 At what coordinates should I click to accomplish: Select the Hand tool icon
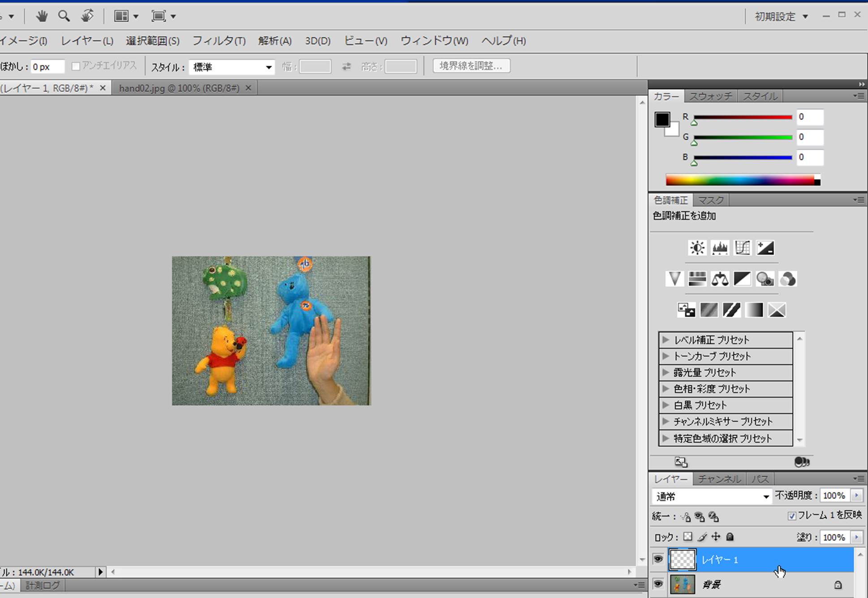coord(42,17)
